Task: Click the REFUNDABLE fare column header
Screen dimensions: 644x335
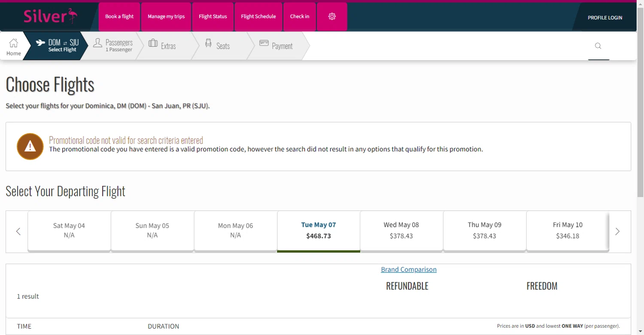Action: tap(407, 286)
